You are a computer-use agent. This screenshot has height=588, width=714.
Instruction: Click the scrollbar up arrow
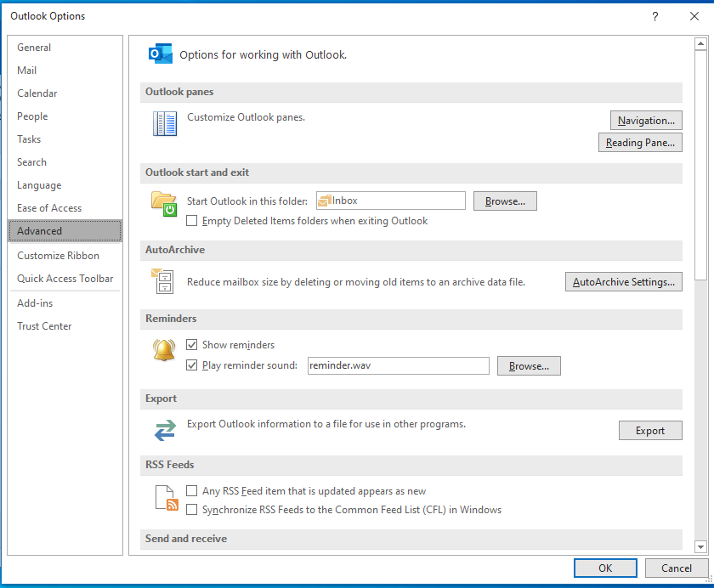(700, 43)
